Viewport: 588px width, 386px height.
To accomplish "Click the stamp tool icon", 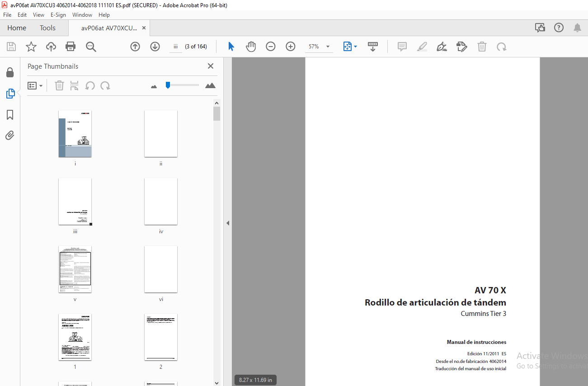I will pos(462,47).
